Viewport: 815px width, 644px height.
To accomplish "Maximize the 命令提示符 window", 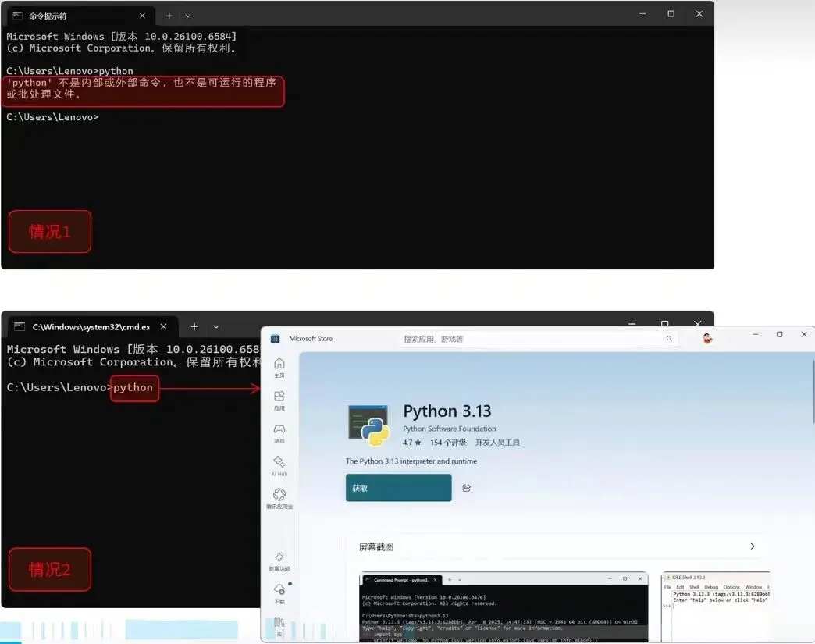I will 671,14.
